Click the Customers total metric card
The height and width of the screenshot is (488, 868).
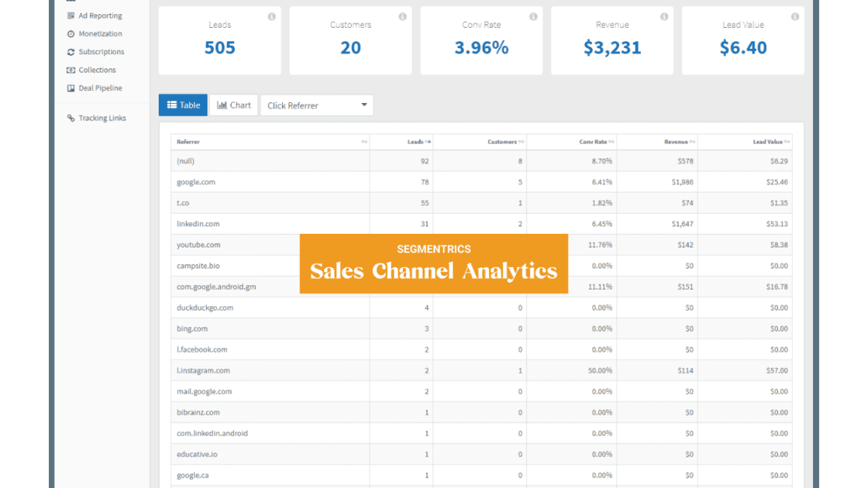click(x=351, y=41)
